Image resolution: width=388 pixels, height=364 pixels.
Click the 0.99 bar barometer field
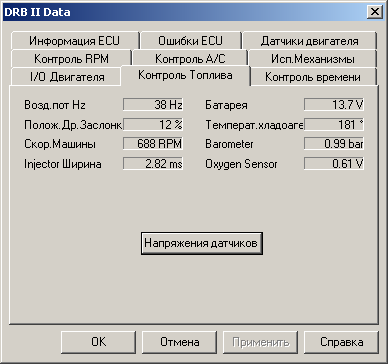tap(334, 144)
